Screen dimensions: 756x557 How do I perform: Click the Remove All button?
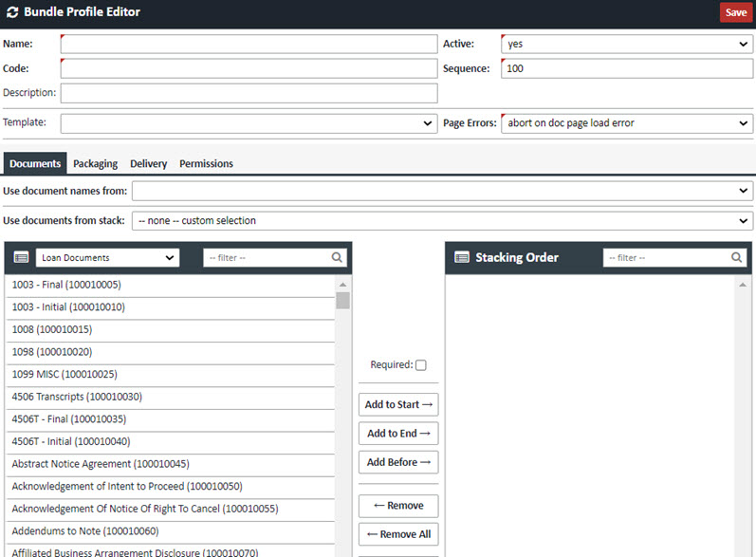tap(398, 534)
